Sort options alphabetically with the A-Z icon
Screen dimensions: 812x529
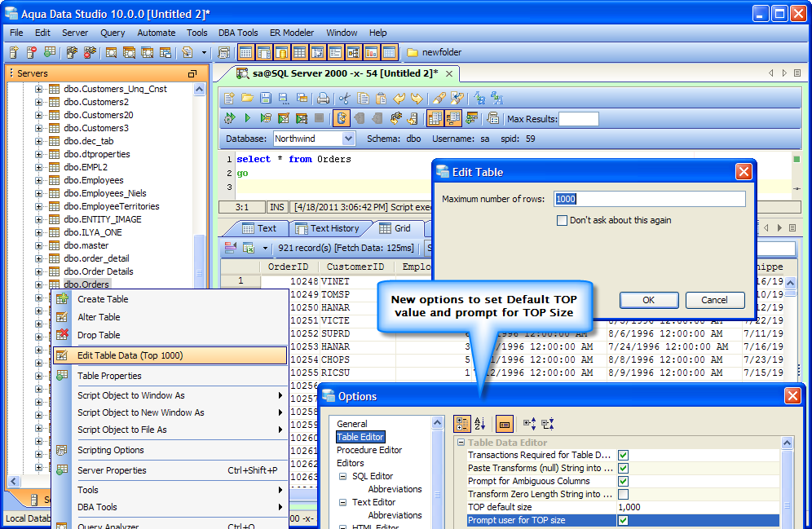pos(480,424)
